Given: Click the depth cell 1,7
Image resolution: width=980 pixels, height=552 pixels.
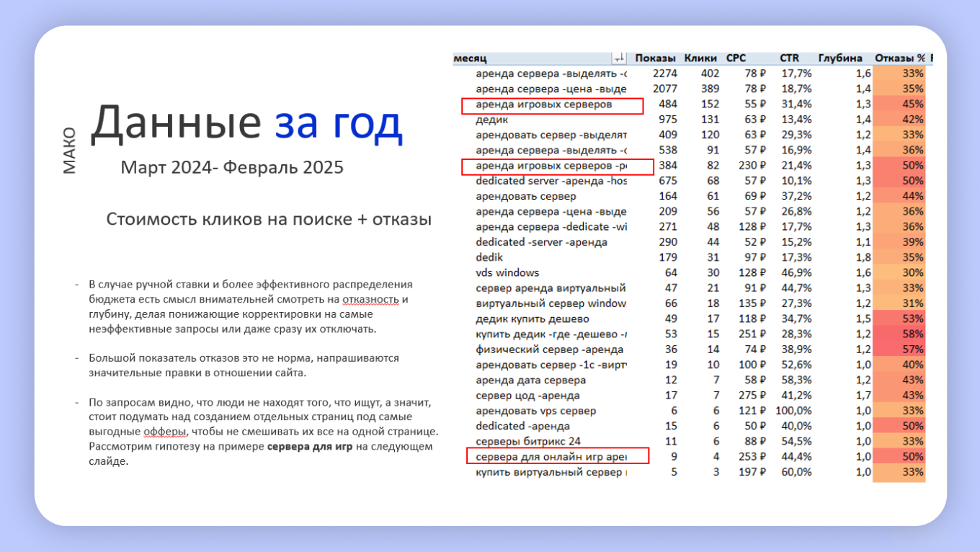Looking at the screenshot, I should click(x=864, y=396).
